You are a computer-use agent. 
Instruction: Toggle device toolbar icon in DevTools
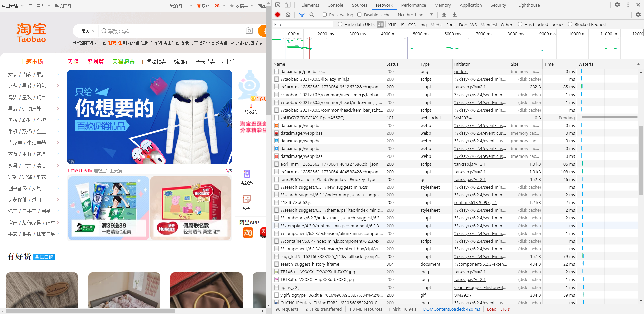(288, 5)
